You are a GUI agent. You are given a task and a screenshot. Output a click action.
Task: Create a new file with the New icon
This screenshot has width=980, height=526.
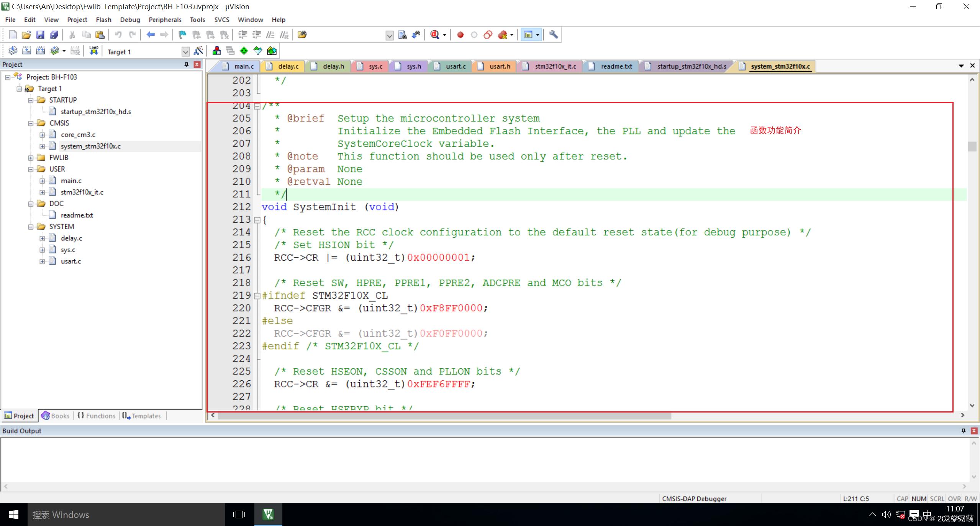click(13, 35)
